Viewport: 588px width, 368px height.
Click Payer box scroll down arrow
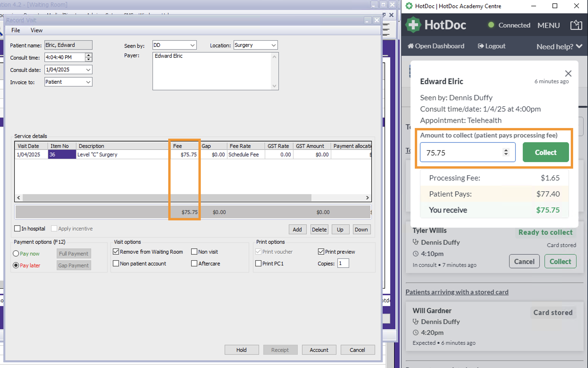pos(274,86)
